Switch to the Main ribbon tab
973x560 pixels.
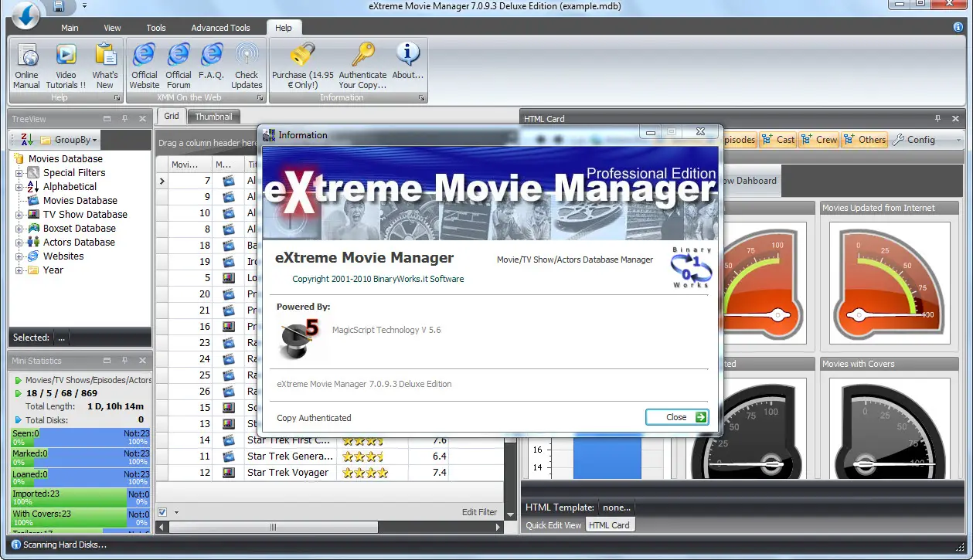coord(70,28)
